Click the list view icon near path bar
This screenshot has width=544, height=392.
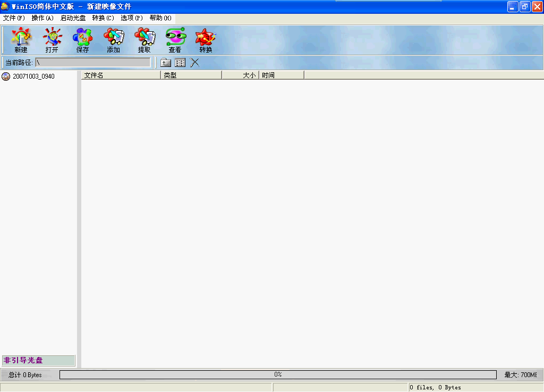(180, 62)
